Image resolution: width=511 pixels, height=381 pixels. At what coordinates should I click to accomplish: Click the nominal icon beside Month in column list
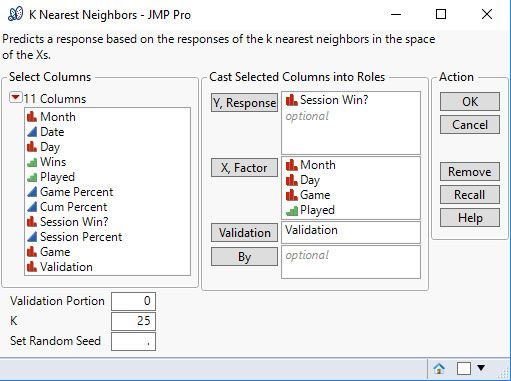(32, 117)
